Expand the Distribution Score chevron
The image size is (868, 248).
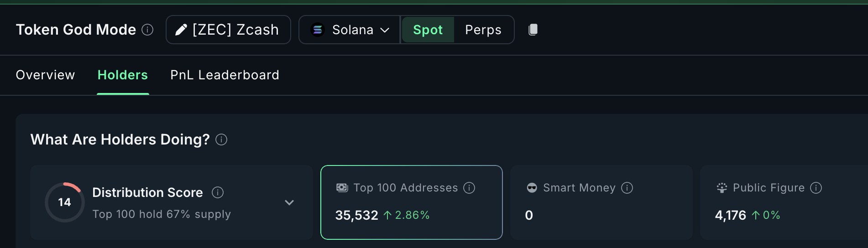coord(289,202)
